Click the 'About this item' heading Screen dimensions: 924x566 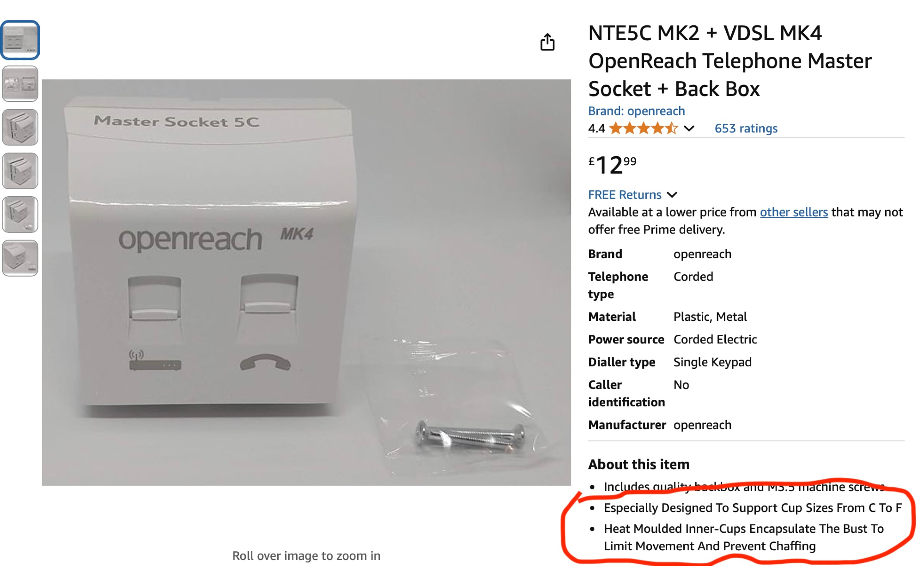[638, 464]
